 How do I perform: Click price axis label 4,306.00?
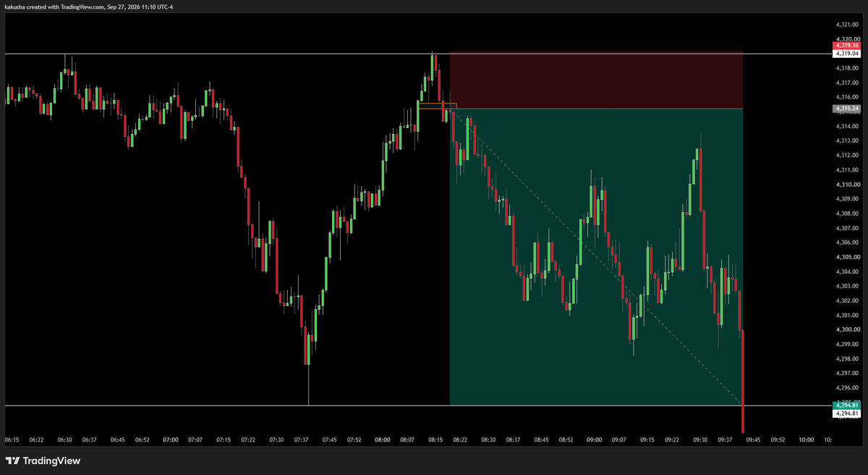(846, 243)
